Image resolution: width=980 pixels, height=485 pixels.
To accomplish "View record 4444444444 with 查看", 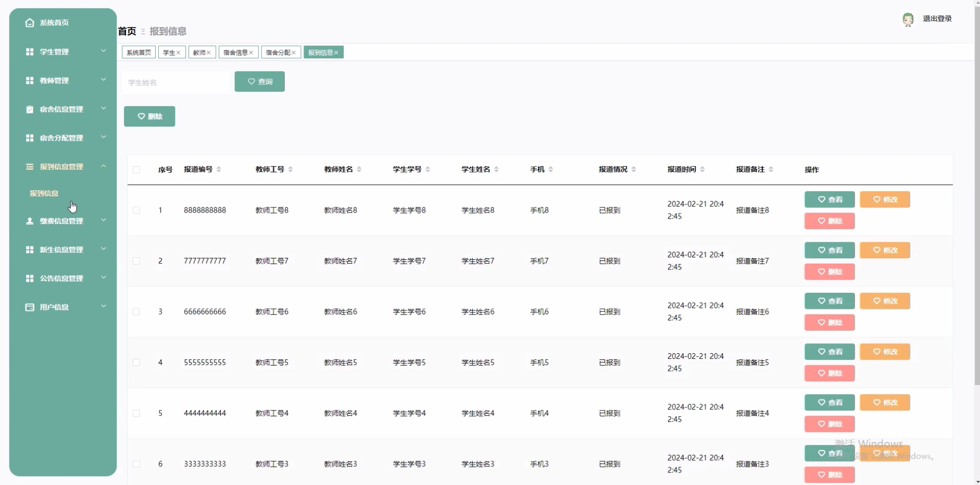I will tap(830, 402).
